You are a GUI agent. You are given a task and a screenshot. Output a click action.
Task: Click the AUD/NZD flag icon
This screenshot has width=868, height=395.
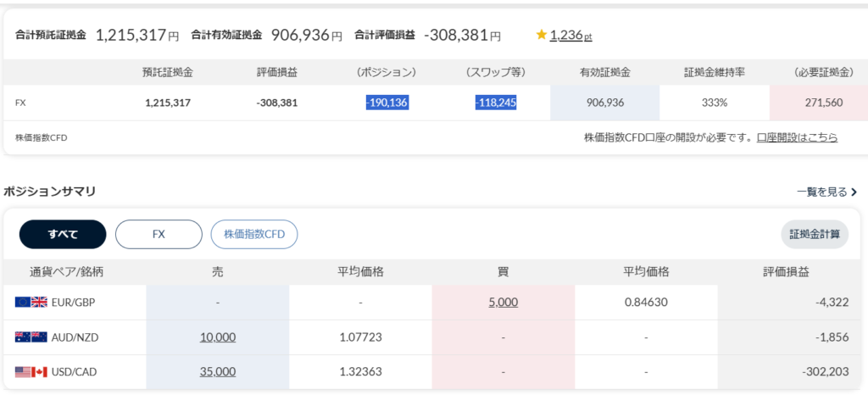coord(31,337)
